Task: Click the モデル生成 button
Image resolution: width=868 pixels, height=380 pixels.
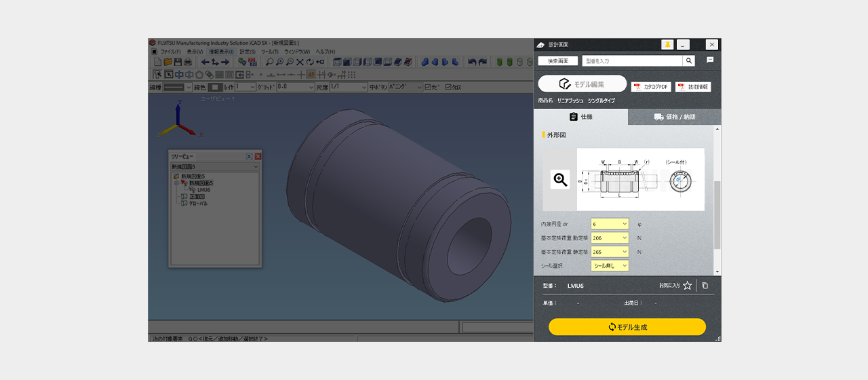Action: pos(627,327)
